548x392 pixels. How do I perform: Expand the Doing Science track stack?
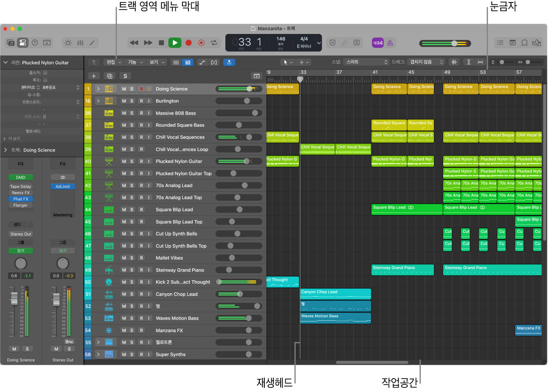[98, 89]
